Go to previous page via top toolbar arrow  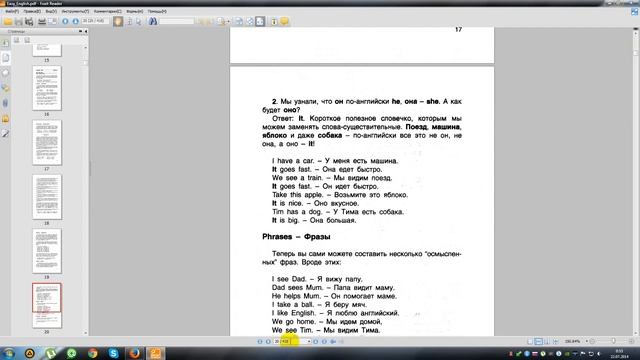(65, 21)
